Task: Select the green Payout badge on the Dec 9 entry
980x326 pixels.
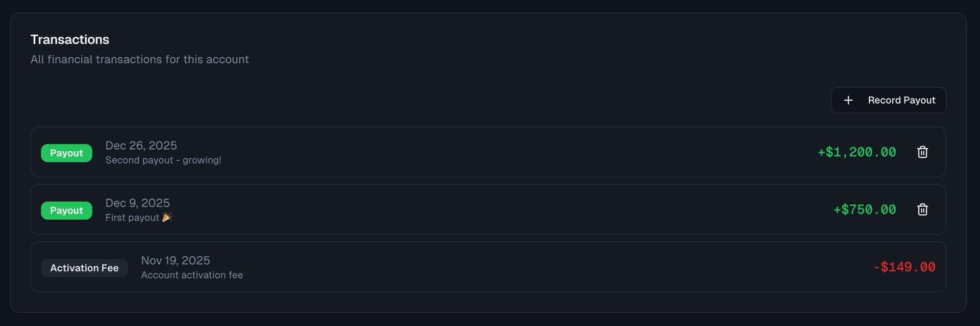Action: [x=66, y=210]
